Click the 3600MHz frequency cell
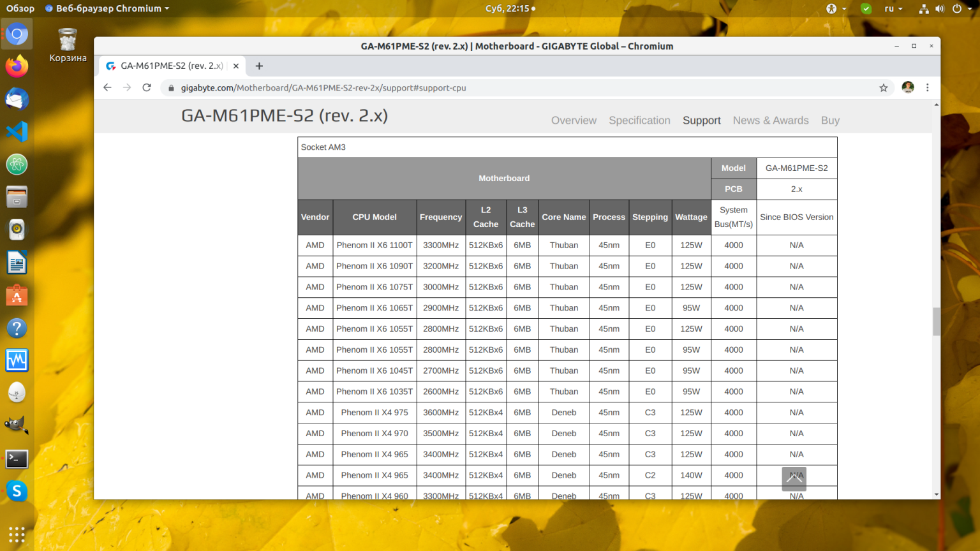 pyautogui.click(x=441, y=413)
